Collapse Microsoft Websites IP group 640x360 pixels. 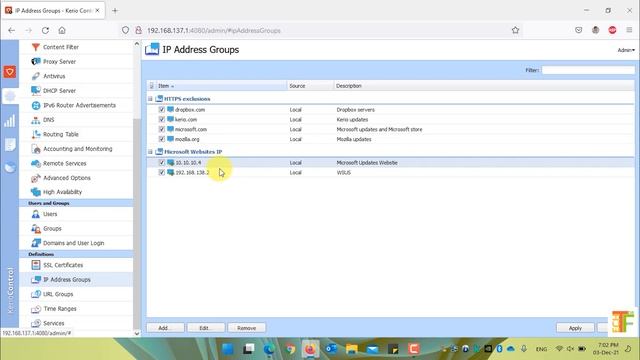click(x=150, y=152)
